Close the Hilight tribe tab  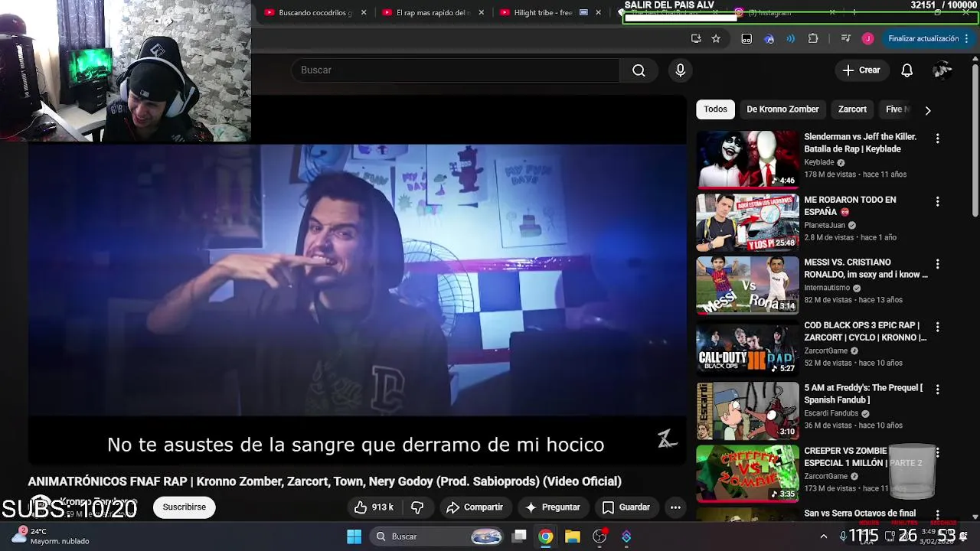[598, 13]
